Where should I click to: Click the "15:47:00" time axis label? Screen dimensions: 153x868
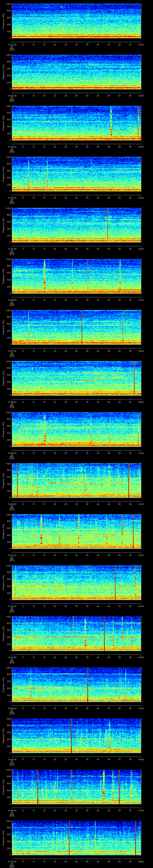coord(12,862)
